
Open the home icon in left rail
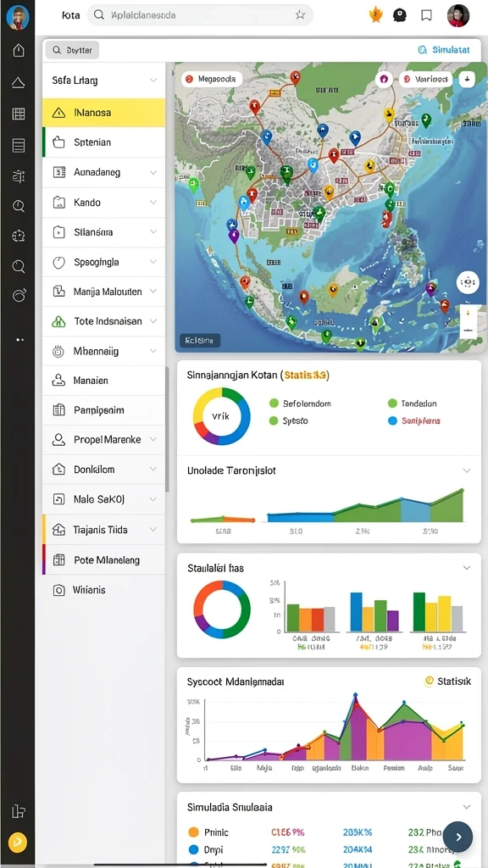(19, 50)
